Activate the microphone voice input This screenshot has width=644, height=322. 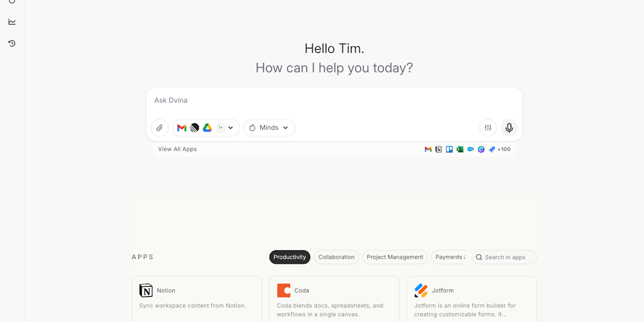point(509,128)
